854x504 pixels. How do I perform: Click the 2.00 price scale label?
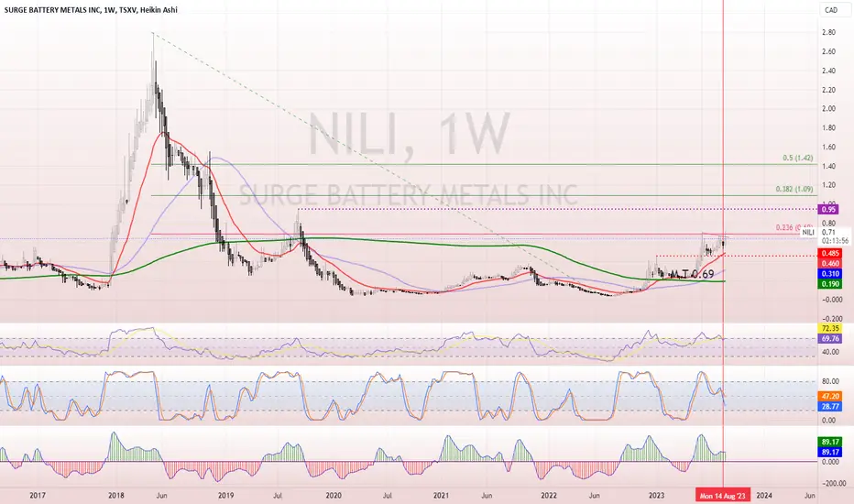click(829, 109)
